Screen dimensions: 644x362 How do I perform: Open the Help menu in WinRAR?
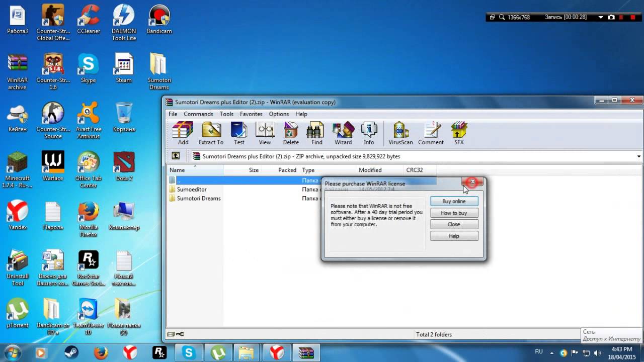(x=301, y=114)
